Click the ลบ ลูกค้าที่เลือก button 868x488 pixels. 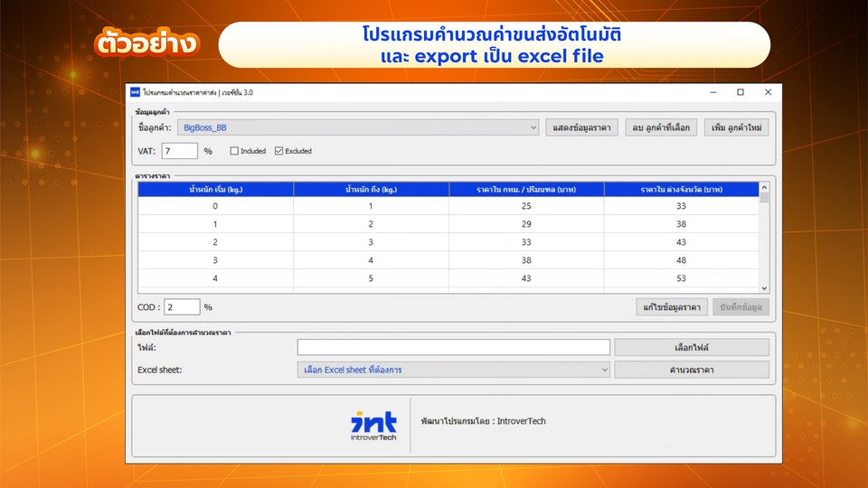(661, 127)
